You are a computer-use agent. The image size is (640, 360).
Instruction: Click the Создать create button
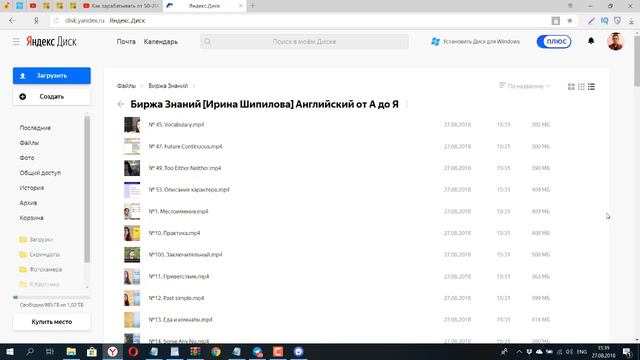pos(51,97)
